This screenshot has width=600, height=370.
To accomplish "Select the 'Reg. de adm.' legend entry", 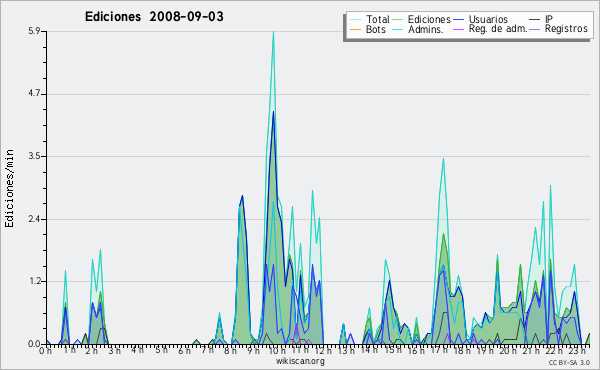I will pos(491,29).
